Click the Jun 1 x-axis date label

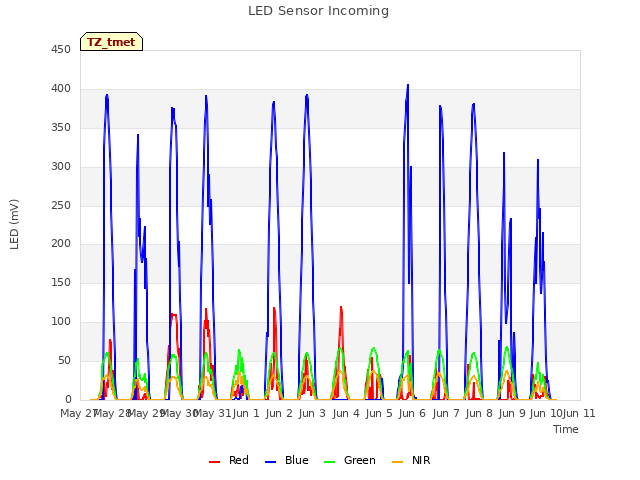coord(246,413)
